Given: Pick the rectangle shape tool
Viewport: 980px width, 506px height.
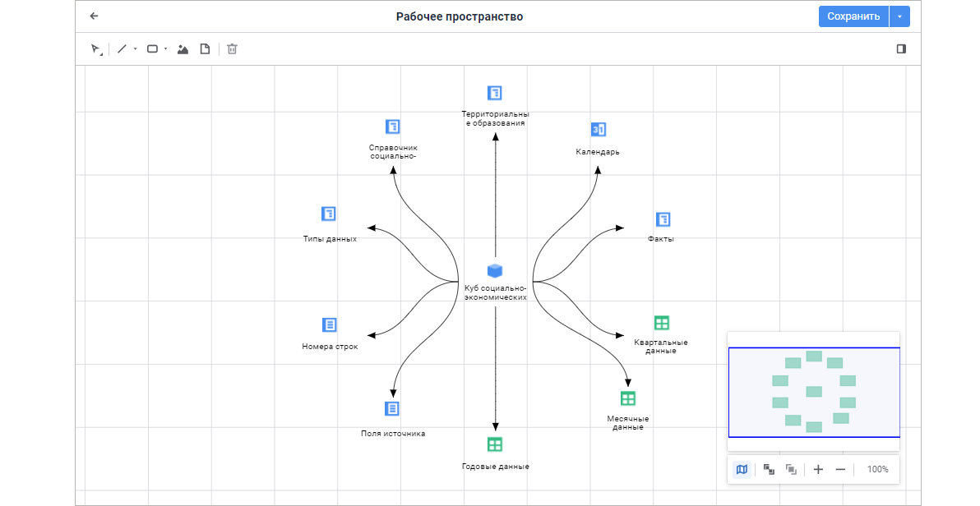Looking at the screenshot, I should click(152, 49).
